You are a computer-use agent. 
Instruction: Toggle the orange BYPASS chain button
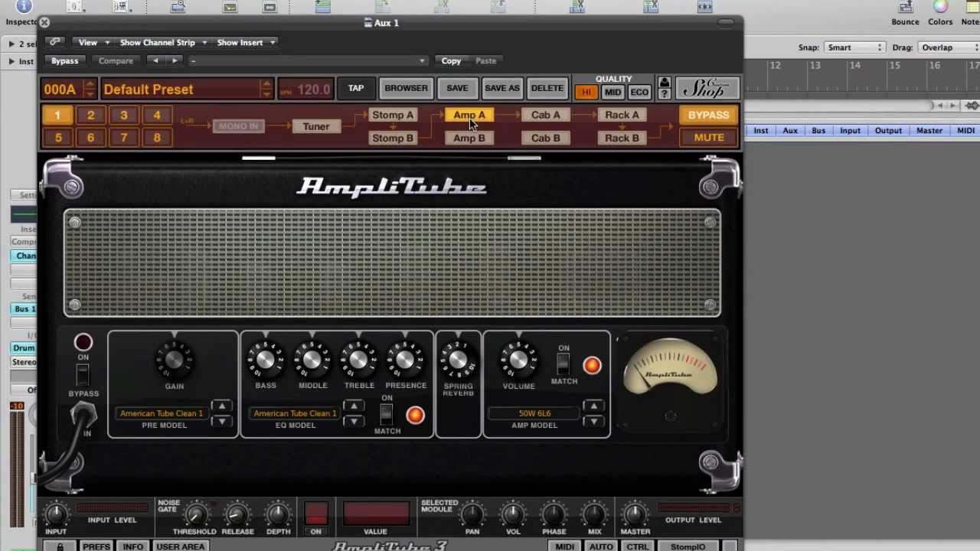pos(708,115)
